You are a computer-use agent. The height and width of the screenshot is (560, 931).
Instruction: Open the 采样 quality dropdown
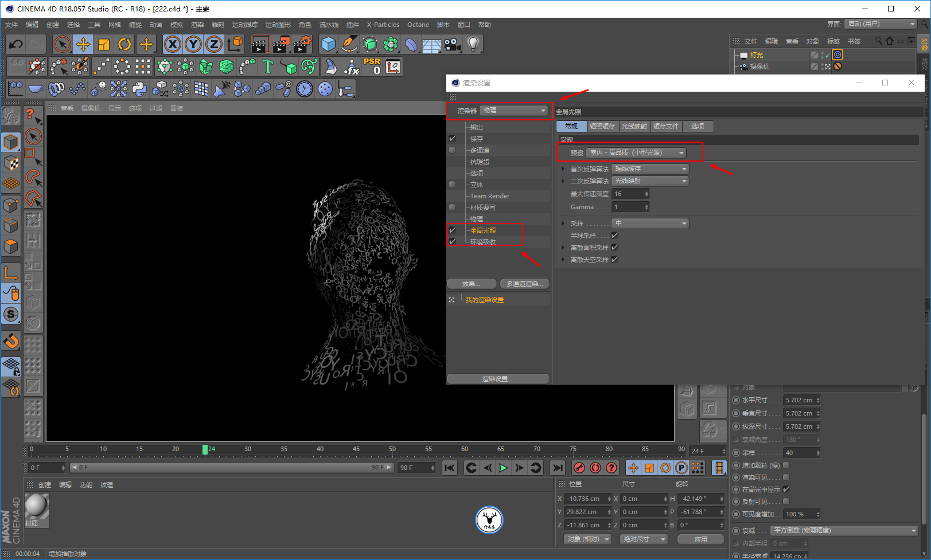(x=650, y=224)
